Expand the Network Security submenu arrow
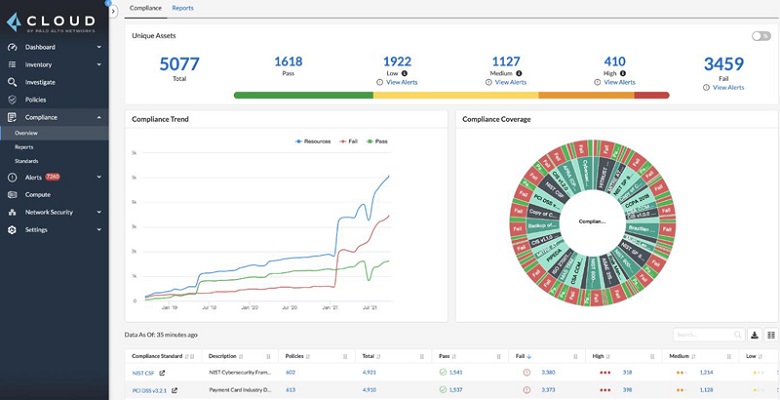This screenshot has height=400, width=780. (x=99, y=212)
